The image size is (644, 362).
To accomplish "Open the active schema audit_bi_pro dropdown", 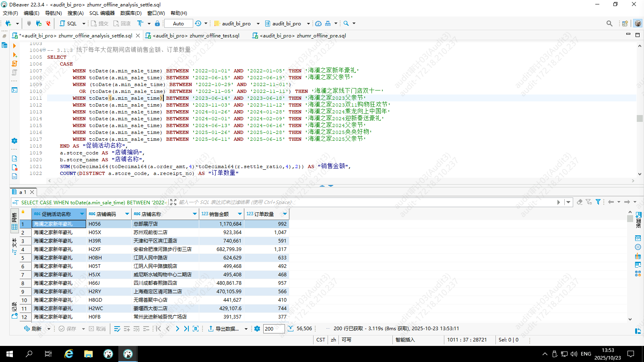I will click(308, 24).
